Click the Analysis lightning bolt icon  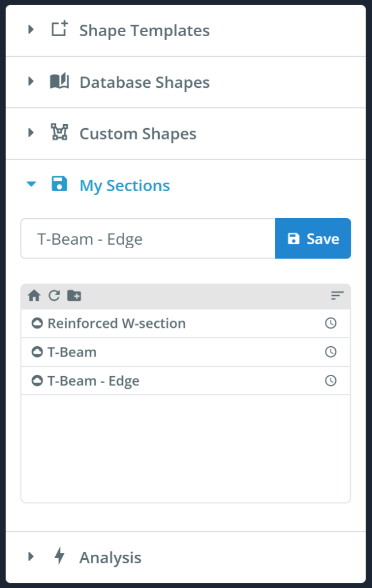tap(59, 556)
